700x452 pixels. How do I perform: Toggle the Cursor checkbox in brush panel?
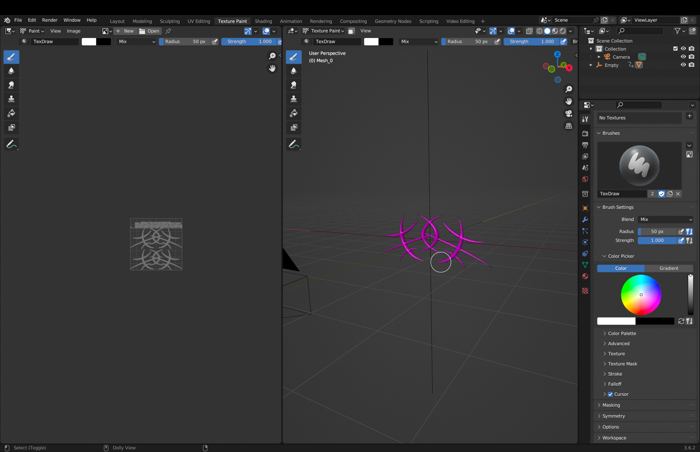[610, 394]
